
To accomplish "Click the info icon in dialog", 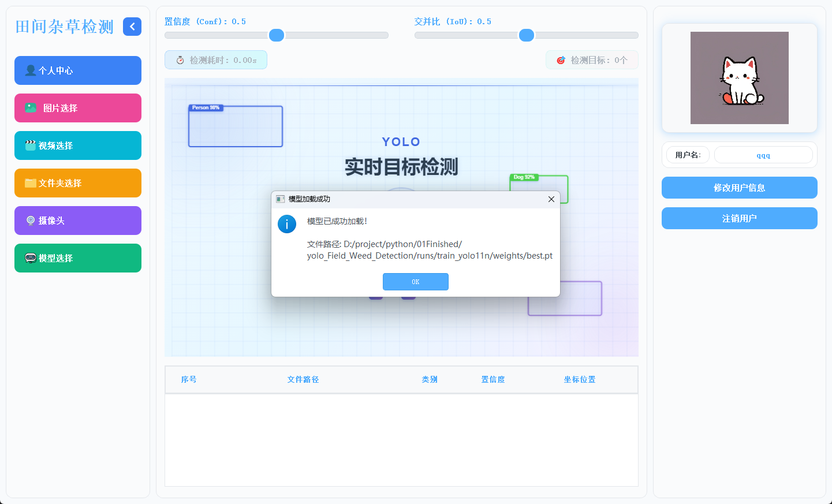I will (287, 224).
